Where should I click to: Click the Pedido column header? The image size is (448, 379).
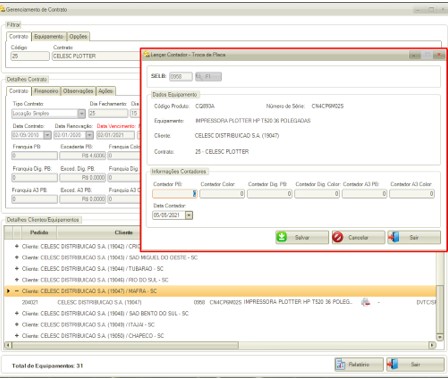(x=39, y=232)
